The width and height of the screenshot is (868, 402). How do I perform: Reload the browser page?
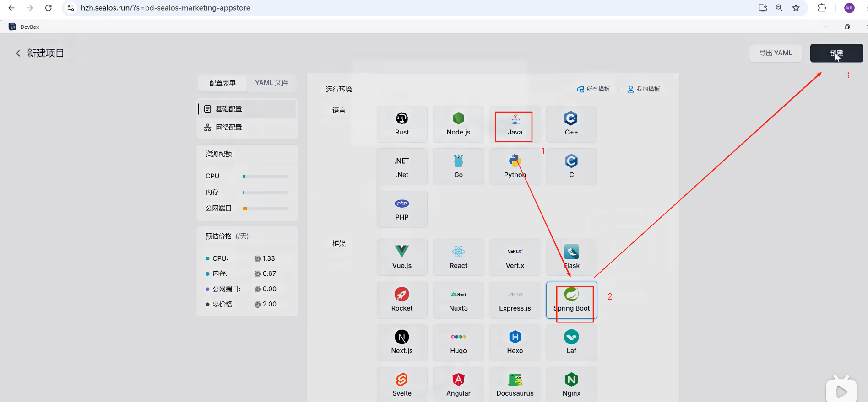(x=49, y=8)
